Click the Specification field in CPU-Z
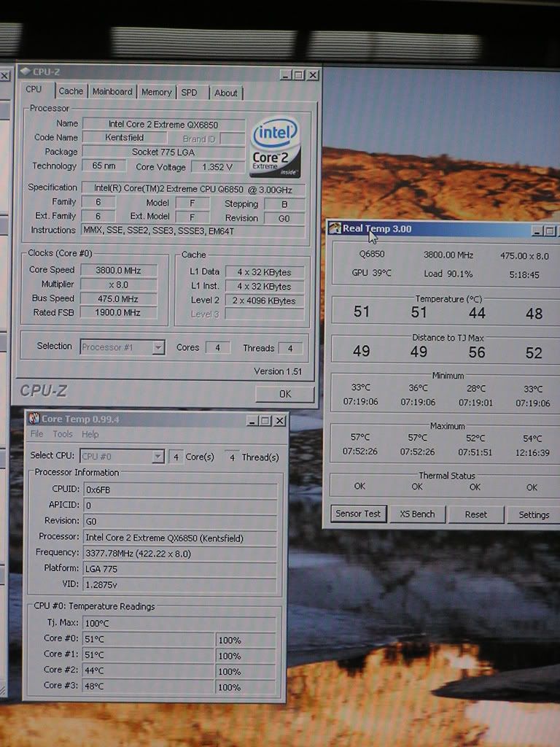 (192, 190)
